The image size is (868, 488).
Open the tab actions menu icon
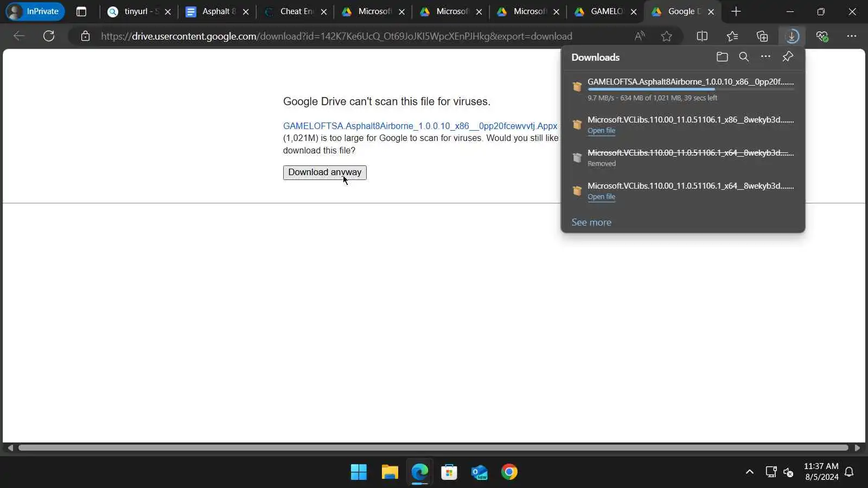81,11
